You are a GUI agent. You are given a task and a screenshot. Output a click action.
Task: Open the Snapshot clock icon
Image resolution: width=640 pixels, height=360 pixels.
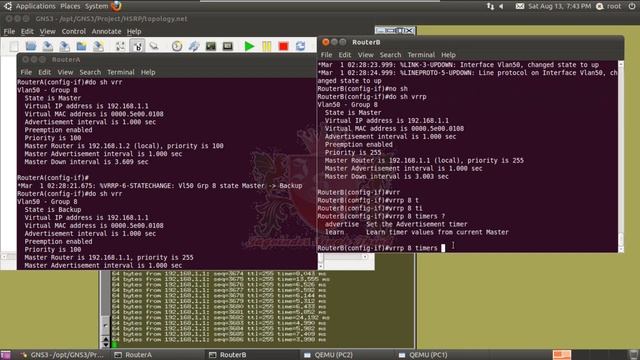pyautogui.click(x=177, y=46)
